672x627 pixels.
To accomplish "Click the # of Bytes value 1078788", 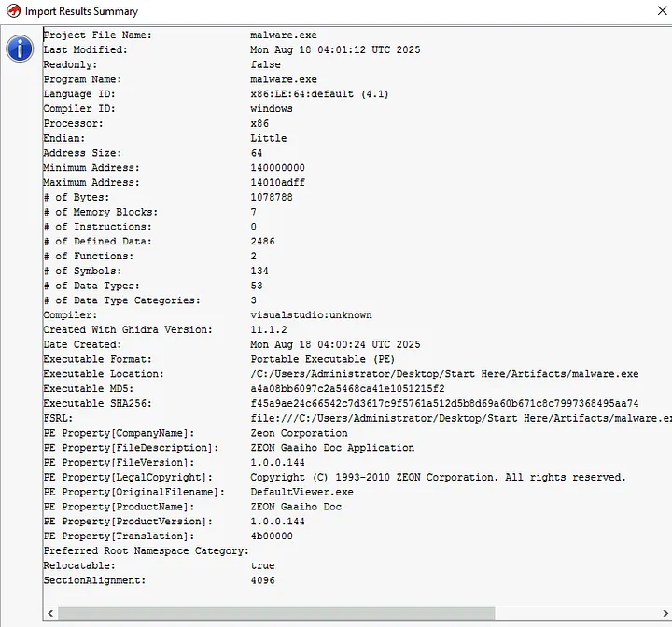I will [272, 197].
